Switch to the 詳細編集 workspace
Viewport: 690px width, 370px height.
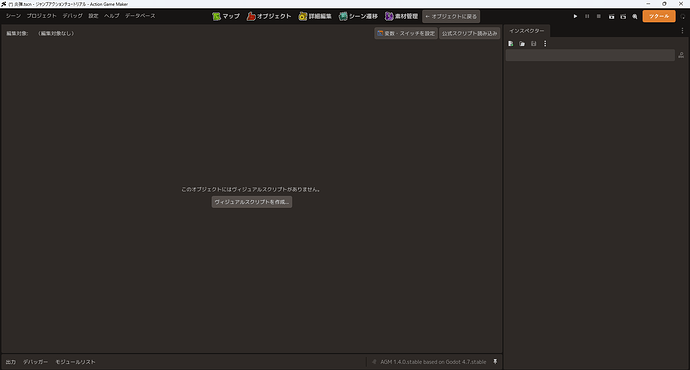pyautogui.click(x=315, y=16)
